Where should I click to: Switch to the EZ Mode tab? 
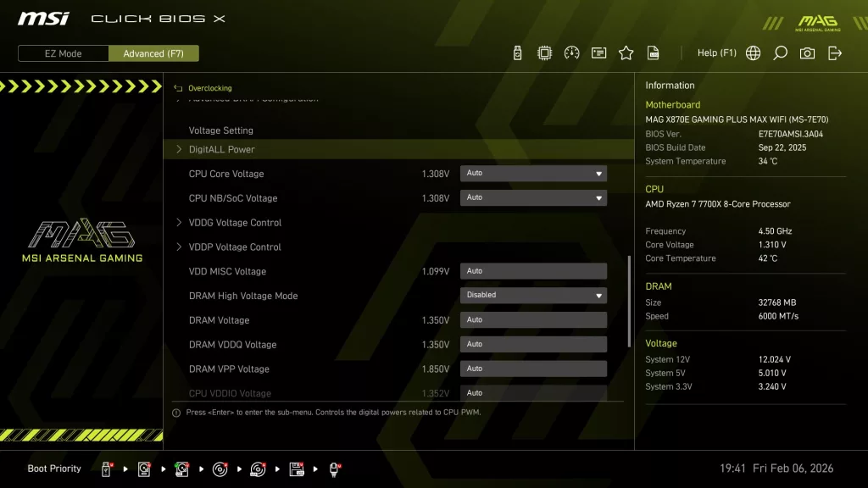pos(62,53)
